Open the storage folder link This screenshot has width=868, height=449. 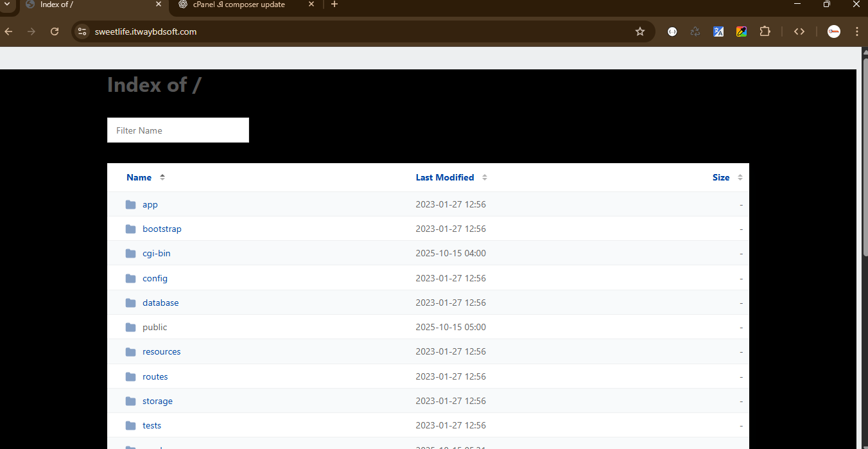tap(157, 401)
